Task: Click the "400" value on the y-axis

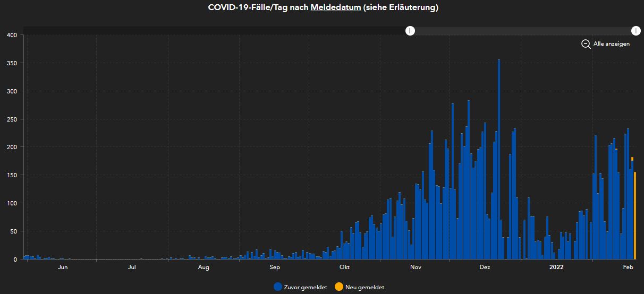Action: (12, 35)
